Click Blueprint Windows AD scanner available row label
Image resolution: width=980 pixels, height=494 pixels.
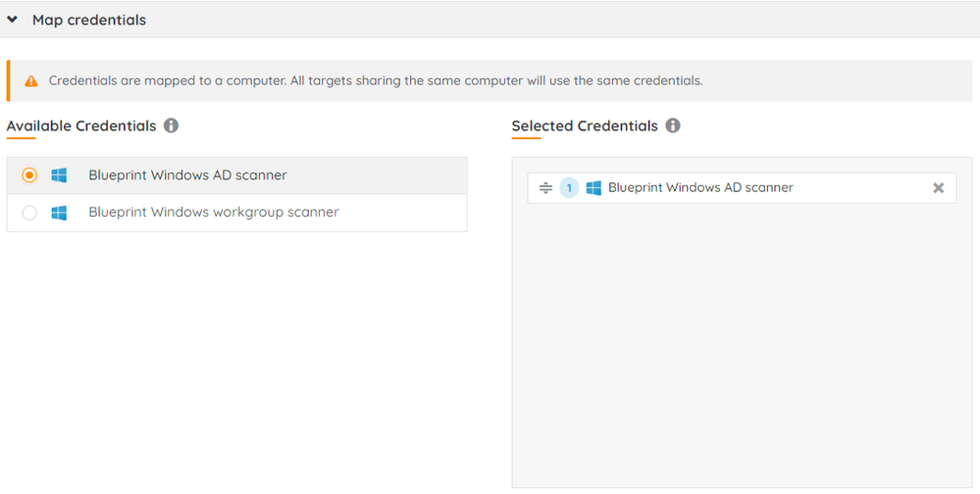pyautogui.click(x=187, y=175)
